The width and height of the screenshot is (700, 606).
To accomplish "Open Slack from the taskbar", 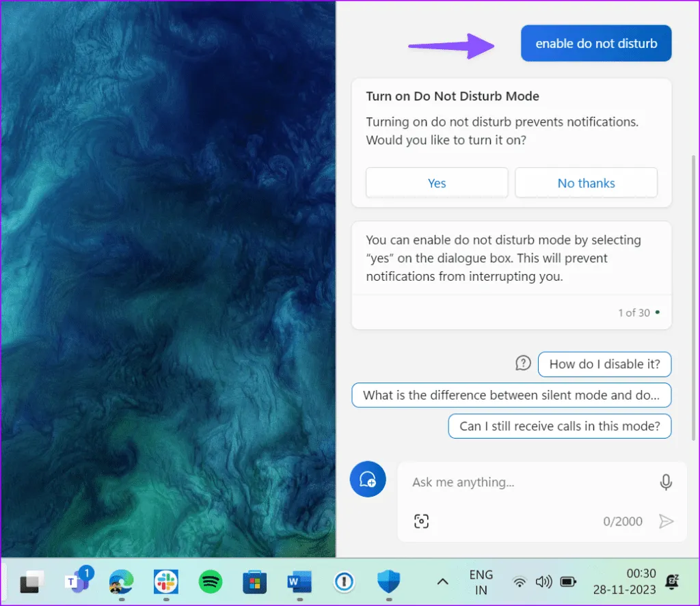I will point(165,581).
